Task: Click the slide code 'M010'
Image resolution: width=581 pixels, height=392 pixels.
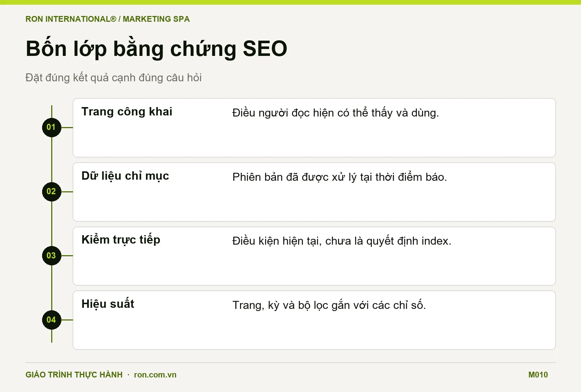Action: coord(538,375)
